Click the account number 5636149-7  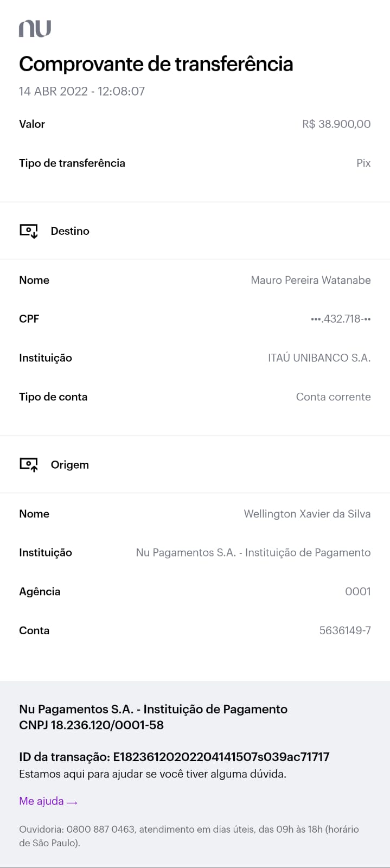(345, 630)
